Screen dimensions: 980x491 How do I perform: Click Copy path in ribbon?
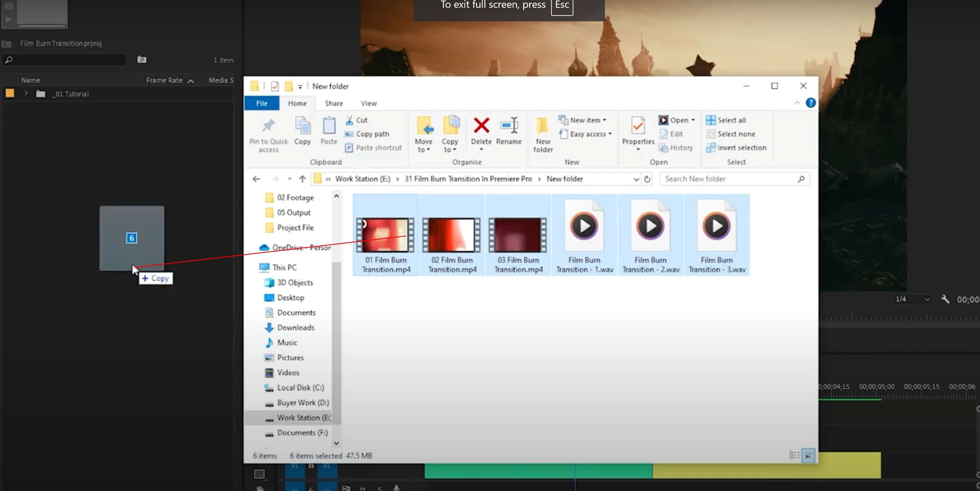[x=367, y=134]
